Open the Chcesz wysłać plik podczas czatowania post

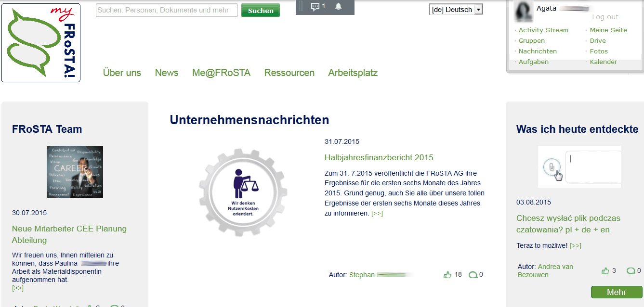pyautogui.click(x=568, y=224)
